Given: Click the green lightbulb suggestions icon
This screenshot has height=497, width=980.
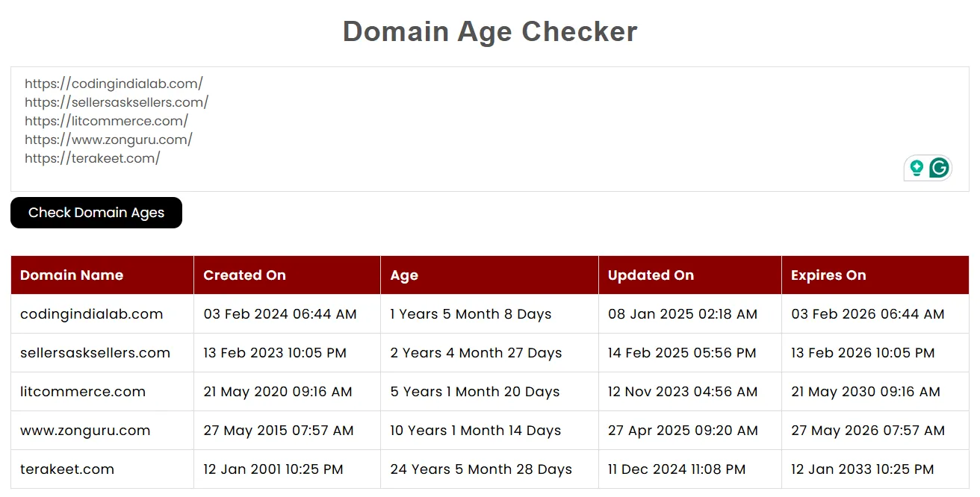Looking at the screenshot, I should click(917, 168).
